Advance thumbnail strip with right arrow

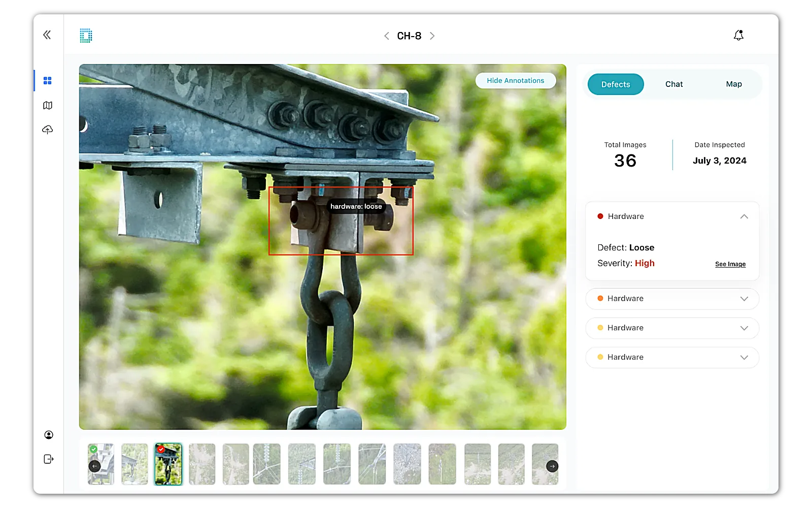[552, 466]
